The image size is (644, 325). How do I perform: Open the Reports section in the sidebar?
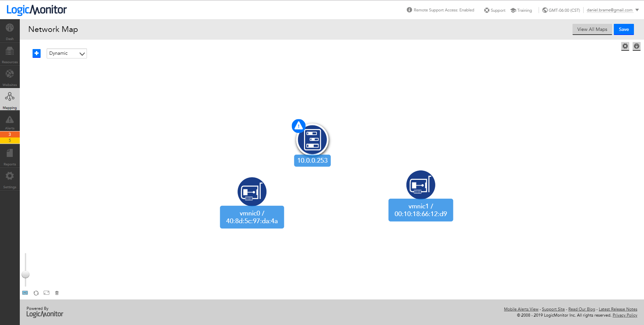point(9,156)
